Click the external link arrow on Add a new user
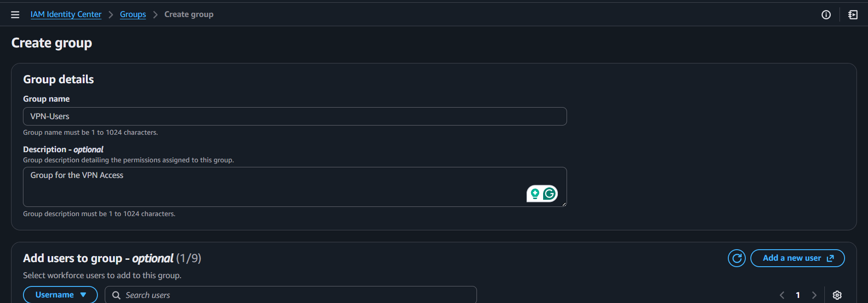The width and height of the screenshot is (868, 303). (x=831, y=258)
